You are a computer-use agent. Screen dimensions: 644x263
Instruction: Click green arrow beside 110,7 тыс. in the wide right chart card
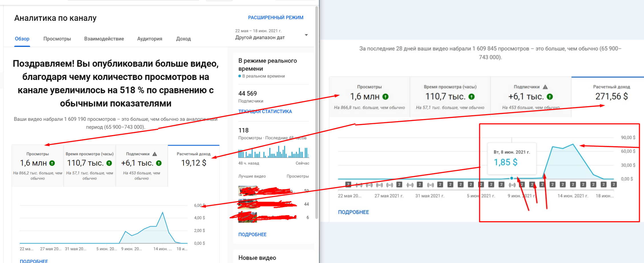(472, 97)
